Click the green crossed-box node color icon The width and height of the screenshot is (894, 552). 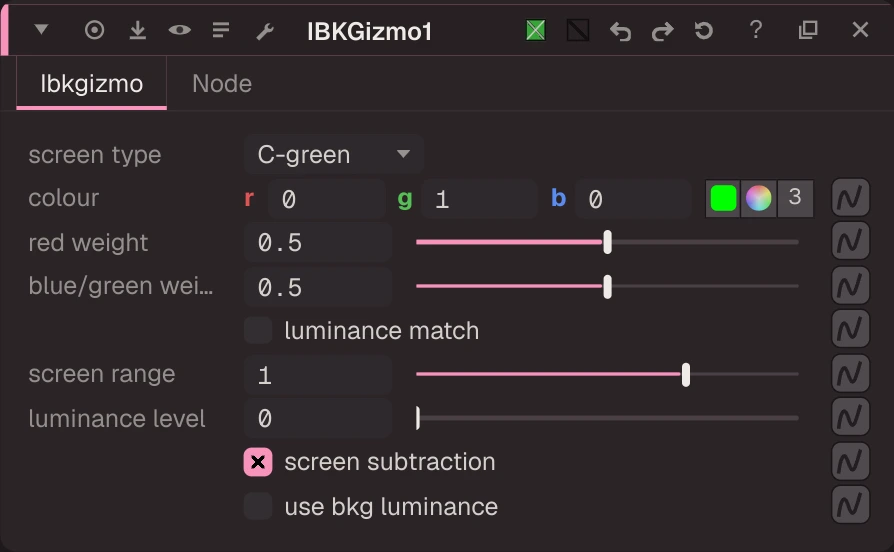[x=535, y=30]
